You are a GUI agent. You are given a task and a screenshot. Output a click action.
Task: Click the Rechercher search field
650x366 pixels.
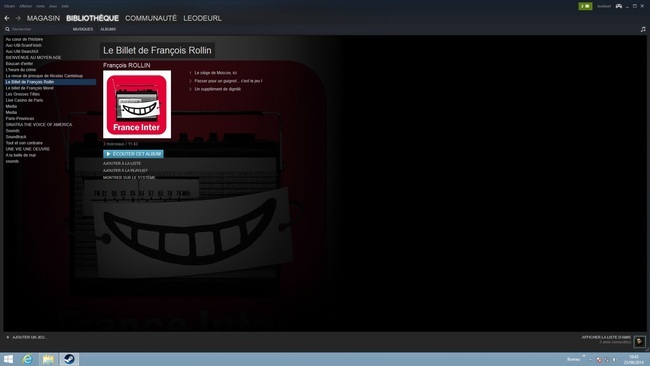(37, 29)
